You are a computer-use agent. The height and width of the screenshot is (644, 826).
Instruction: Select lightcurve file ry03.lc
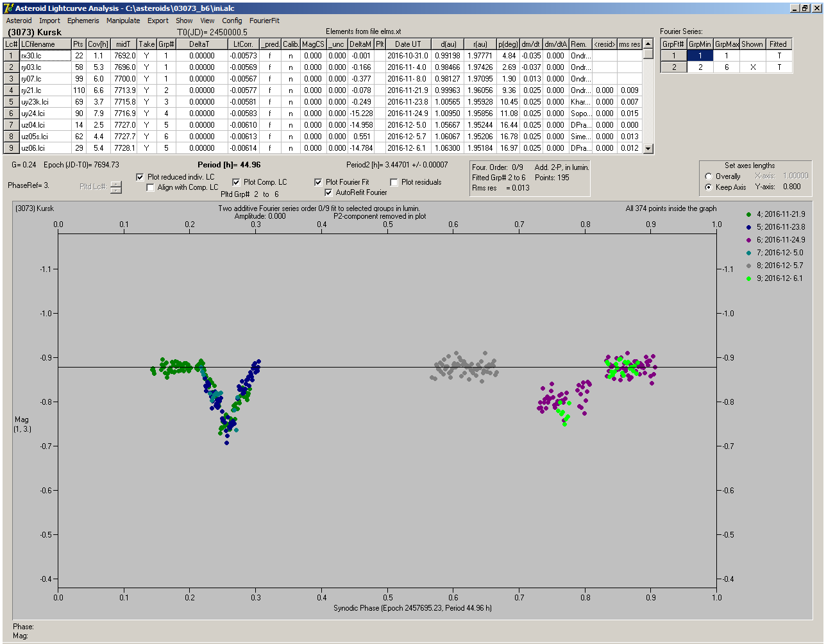click(45, 67)
